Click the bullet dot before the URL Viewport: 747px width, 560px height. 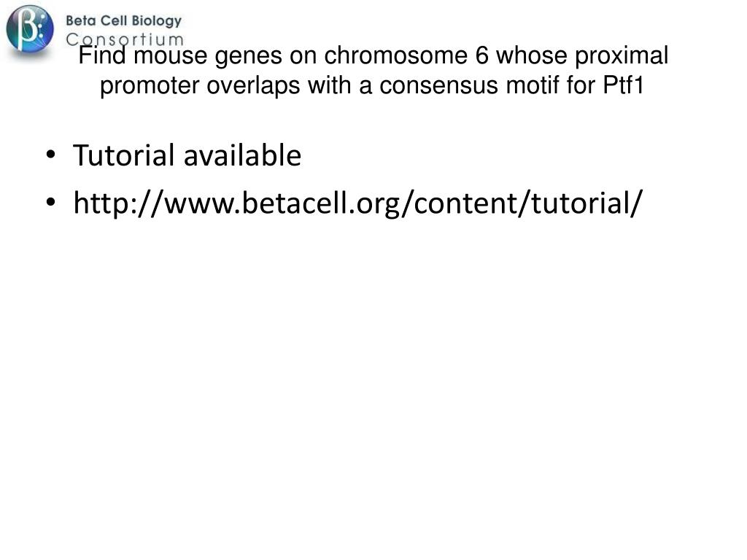click(51, 202)
